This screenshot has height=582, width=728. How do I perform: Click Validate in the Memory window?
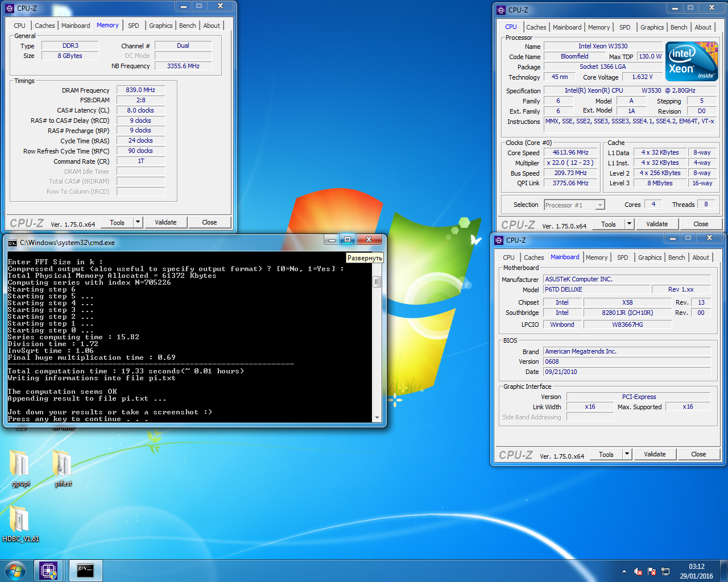click(x=166, y=222)
